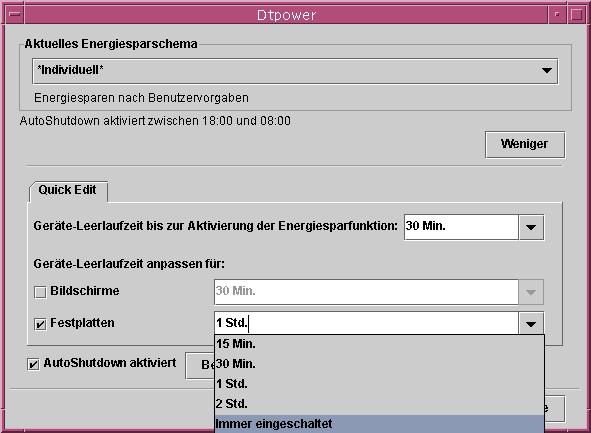Image resolution: width=591 pixels, height=433 pixels.
Task: Open the window menu in the title bar
Action: 15,15
